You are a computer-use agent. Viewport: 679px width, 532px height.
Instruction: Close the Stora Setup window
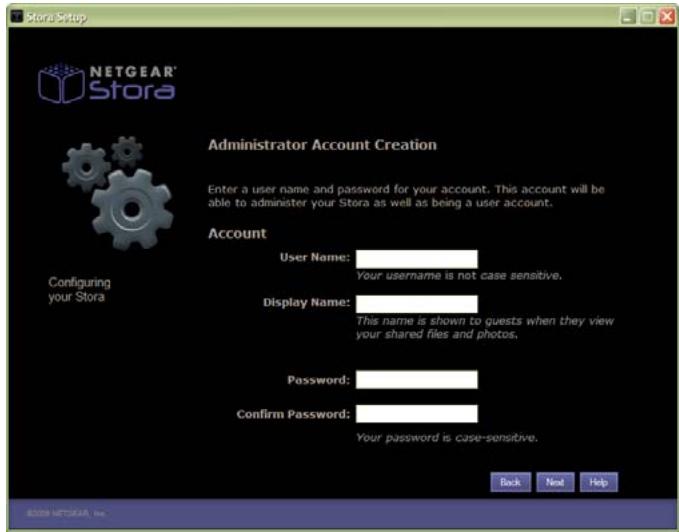click(x=667, y=17)
